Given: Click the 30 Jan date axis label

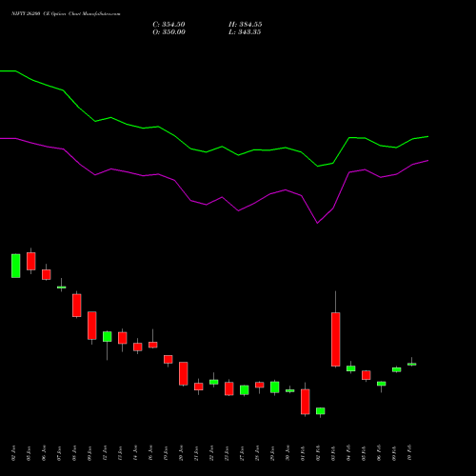Looking at the screenshot, I should pyautogui.click(x=288, y=453).
